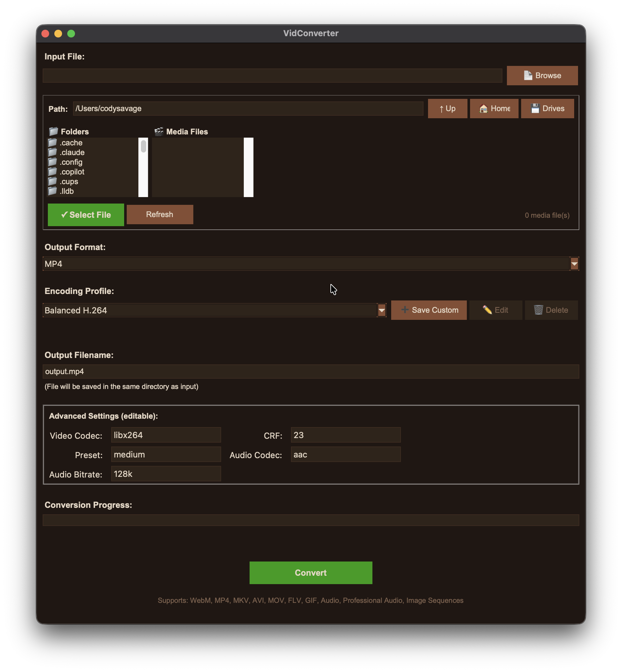Viewport: 622px width, 672px height.
Task: Click the up arrow icon on Up button
Action: point(441,109)
